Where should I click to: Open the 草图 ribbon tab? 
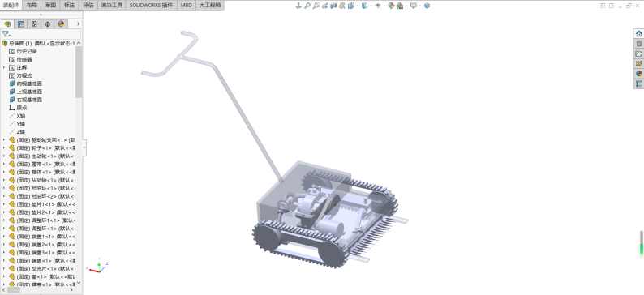(51, 6)
